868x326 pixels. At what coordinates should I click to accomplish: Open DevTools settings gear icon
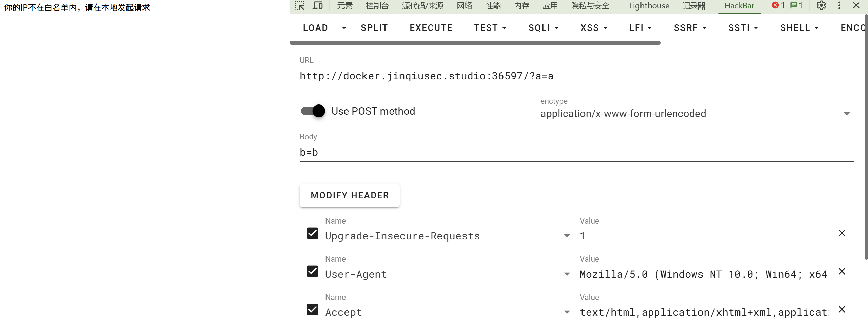(x=821, y=6)
